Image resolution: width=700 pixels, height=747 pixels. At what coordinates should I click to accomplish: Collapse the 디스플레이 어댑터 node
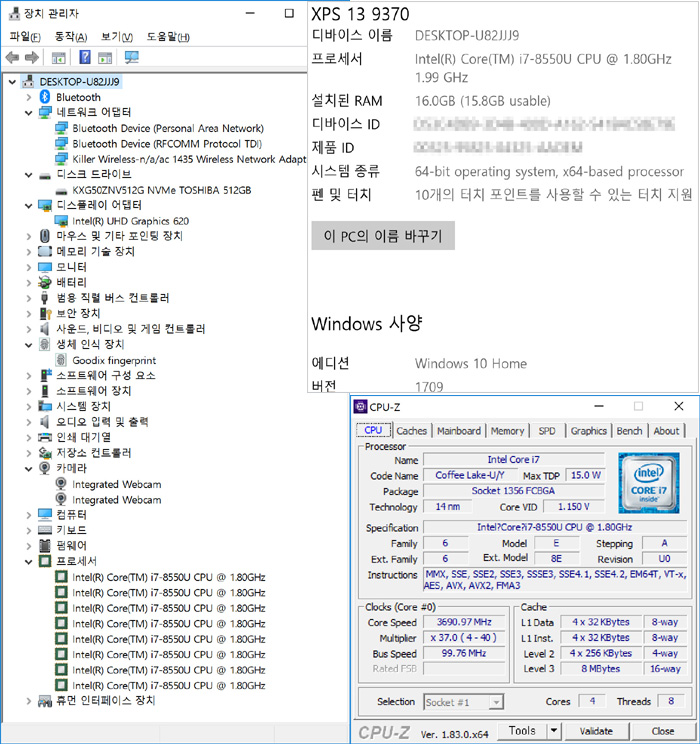pos(29,206)
